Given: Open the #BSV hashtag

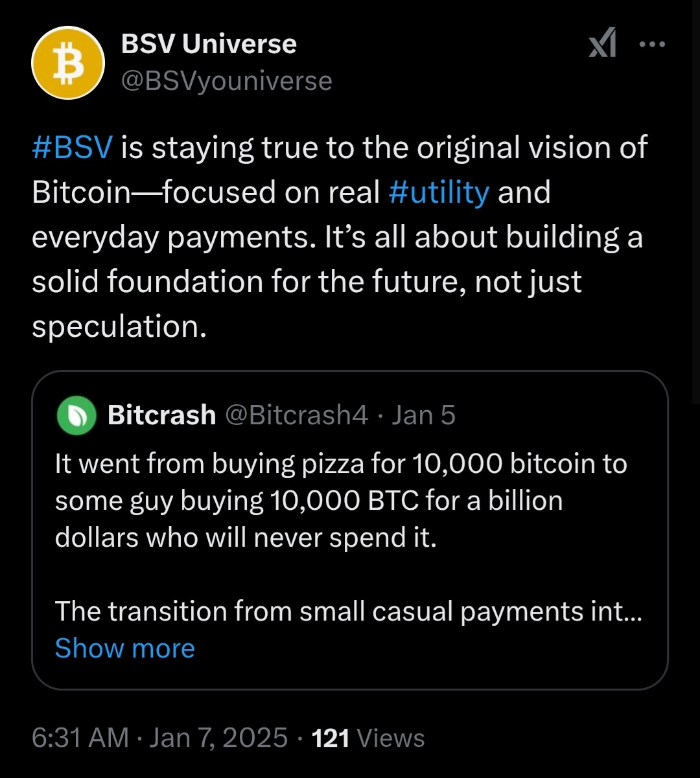Looking at the screenshot, I should [73, 148].
